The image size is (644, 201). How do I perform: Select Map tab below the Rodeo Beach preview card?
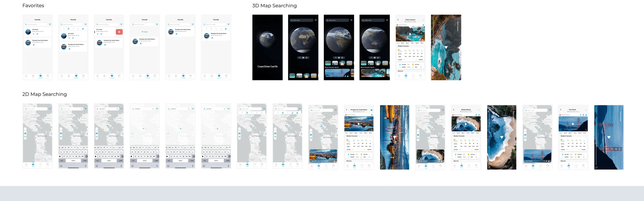(426, 166)
